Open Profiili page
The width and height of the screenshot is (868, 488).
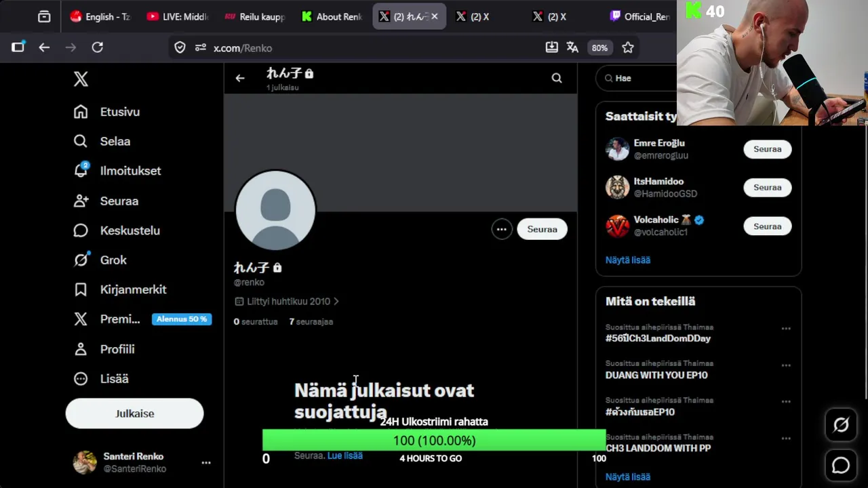click(x=104, y=349)
